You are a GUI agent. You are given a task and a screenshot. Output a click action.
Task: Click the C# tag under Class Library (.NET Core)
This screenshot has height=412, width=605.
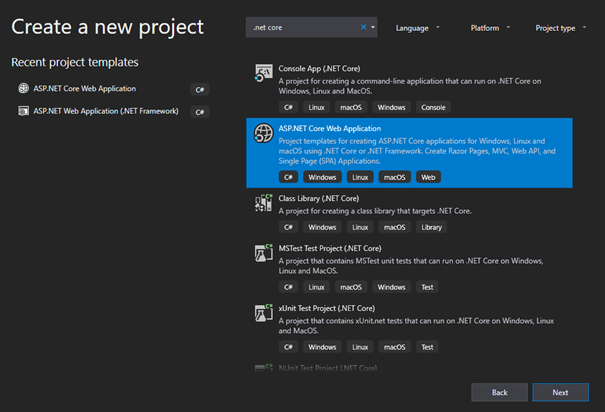tap(288, 227)
